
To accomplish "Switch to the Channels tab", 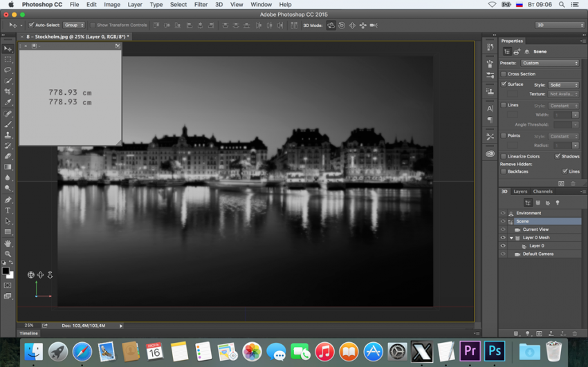I will (x=542, y=191).
